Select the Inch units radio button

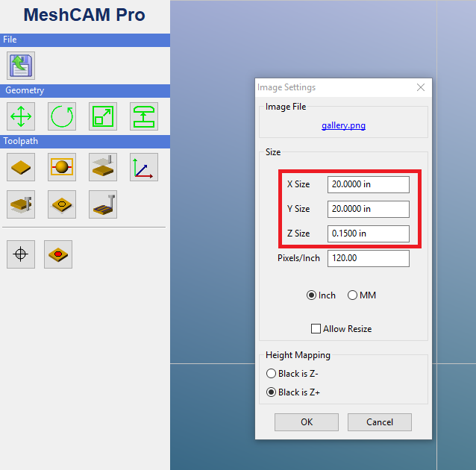click(321, 295)
